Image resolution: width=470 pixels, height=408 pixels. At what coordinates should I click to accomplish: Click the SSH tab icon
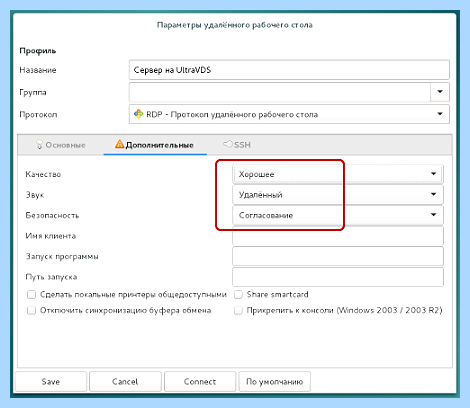[228, 144]
